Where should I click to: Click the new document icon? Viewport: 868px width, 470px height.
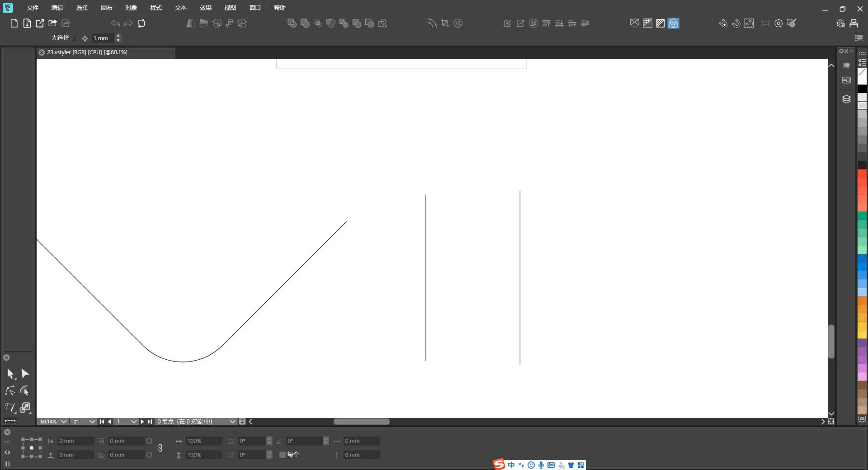click(x=14, y=23)
